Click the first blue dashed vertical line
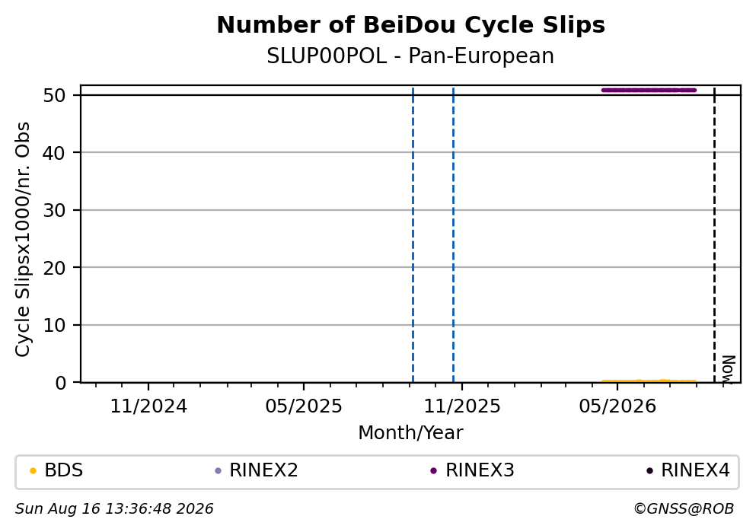 (413, 234)
